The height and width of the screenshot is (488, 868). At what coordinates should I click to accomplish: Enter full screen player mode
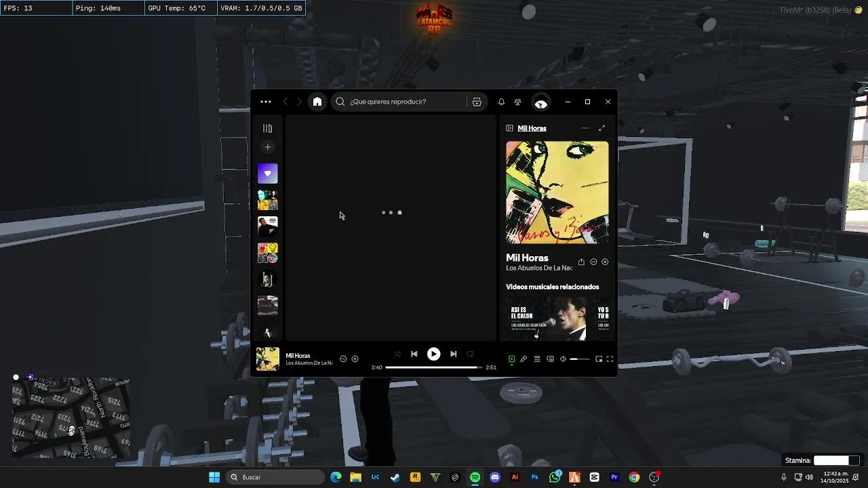(610, 359)
